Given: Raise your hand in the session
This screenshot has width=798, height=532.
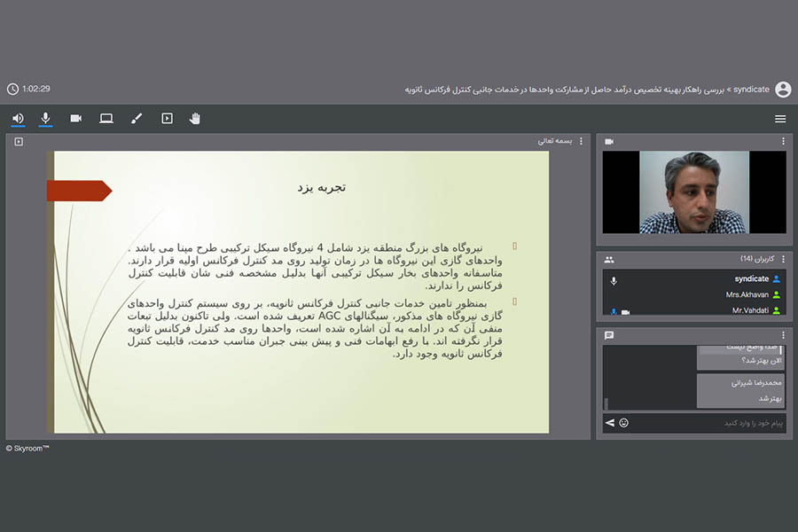Looking at the screenshot, I should click(x=194, y=119).
